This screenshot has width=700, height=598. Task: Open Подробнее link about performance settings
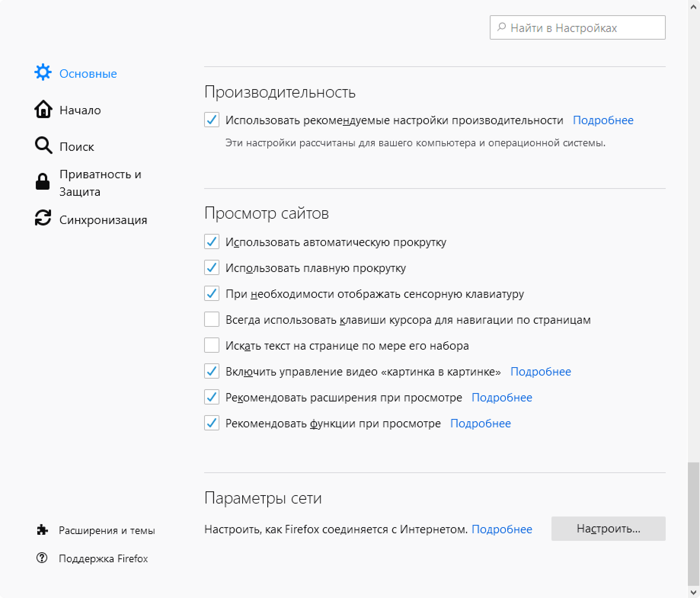click(x=603, y=120)
